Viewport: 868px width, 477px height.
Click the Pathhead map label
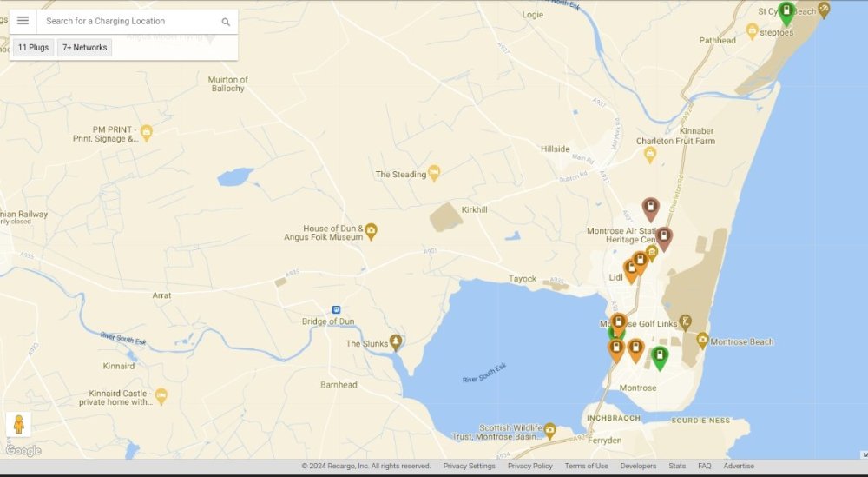[x=718, y=41]
